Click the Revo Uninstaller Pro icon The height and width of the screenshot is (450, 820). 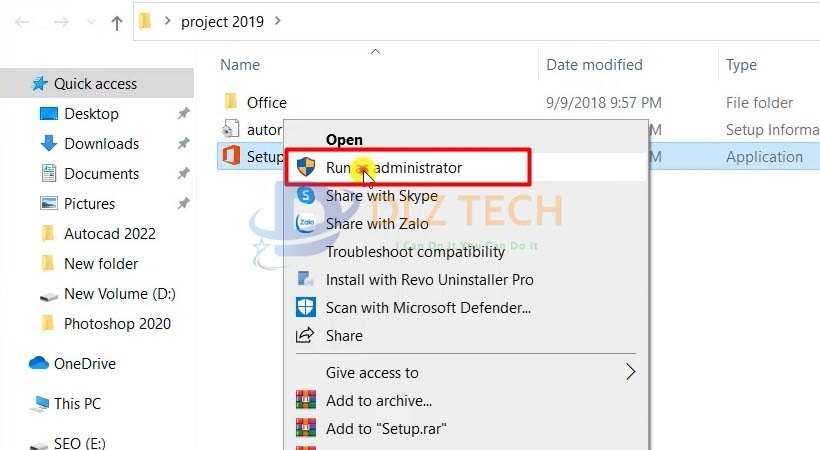tap(305, 279)
